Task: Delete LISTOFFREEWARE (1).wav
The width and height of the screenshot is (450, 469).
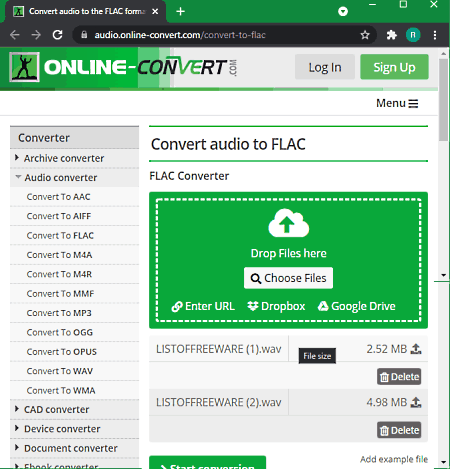Action: (x=399, y=377)
